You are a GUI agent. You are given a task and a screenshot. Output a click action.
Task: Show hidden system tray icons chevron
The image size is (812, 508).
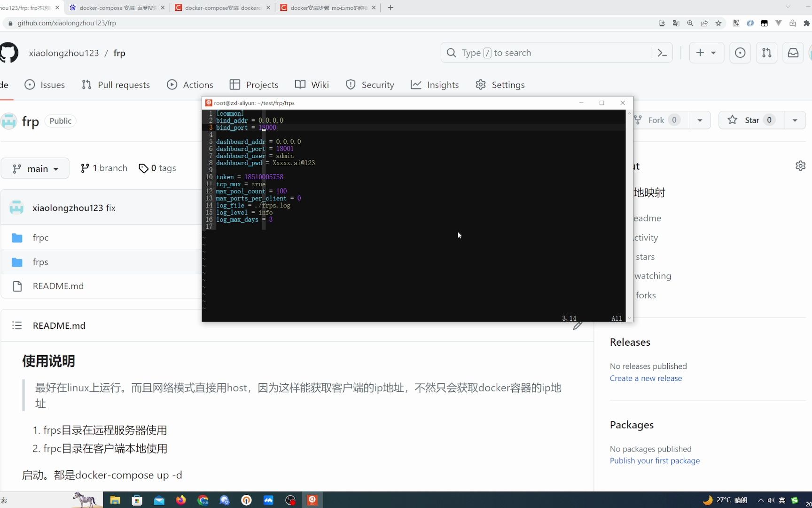(760, 500)
